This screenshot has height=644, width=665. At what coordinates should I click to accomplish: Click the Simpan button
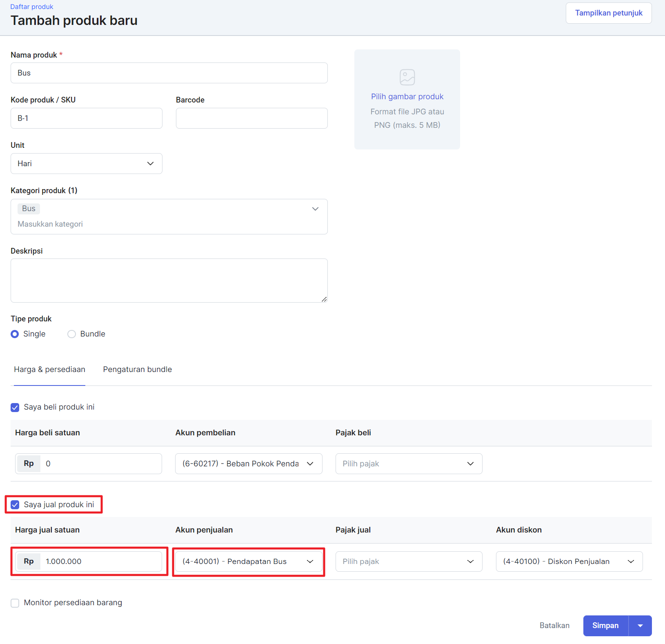tap(605, 626)
